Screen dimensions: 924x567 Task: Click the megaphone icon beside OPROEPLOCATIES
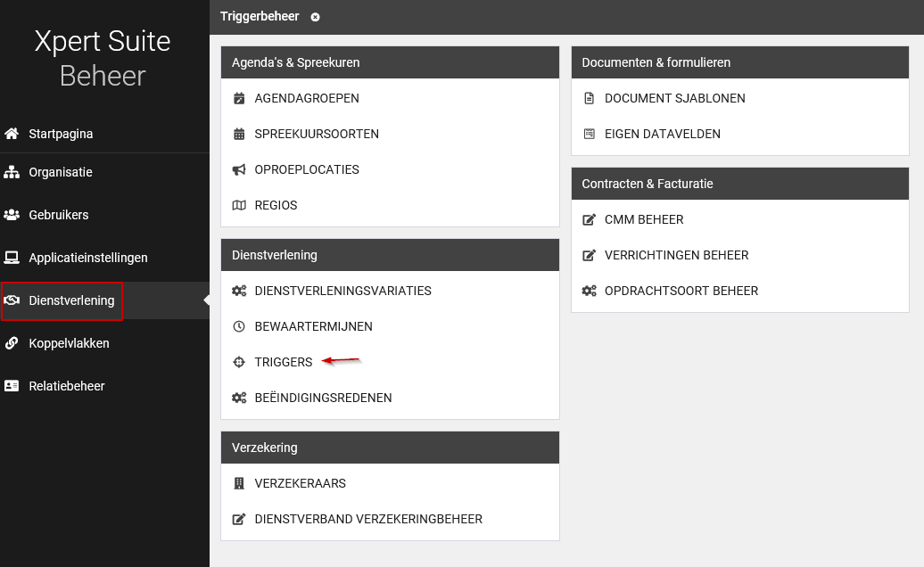click(x=239, y=169)
